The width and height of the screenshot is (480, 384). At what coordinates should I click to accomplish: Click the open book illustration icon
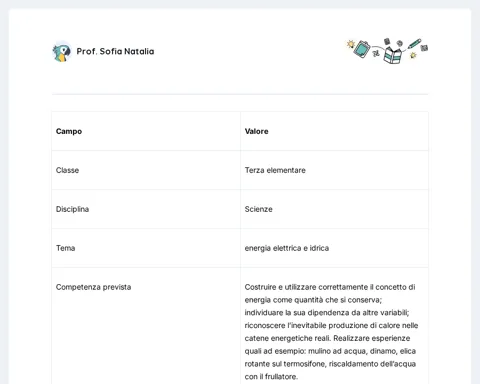coord(393,55)
